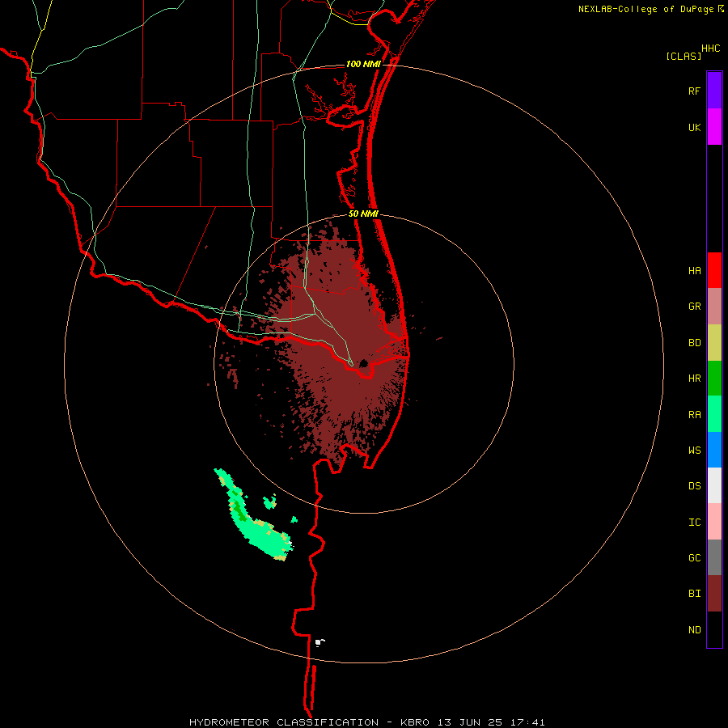Click the "100 NMI" range ring label

pyautogui.click(x=363, y=64)
